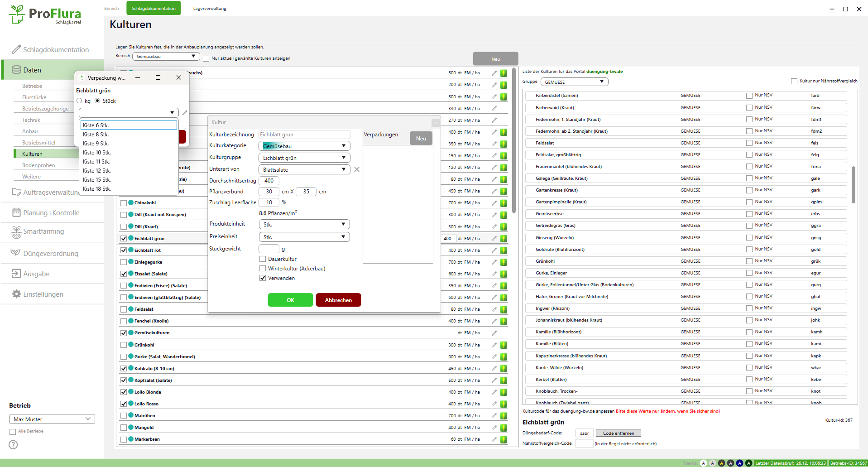The height and width of the screenshot is (467, 868).
Task: Click the Einstellungen gear icon in sidebar
Action: coord(16,294)
